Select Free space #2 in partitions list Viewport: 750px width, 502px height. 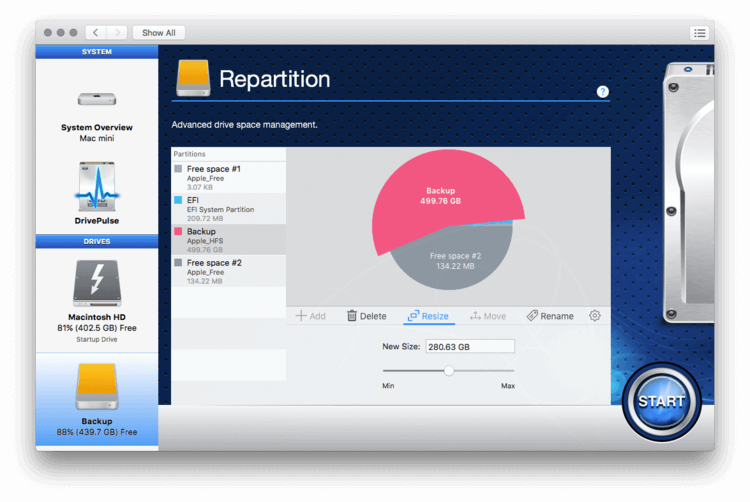[228, 267]
